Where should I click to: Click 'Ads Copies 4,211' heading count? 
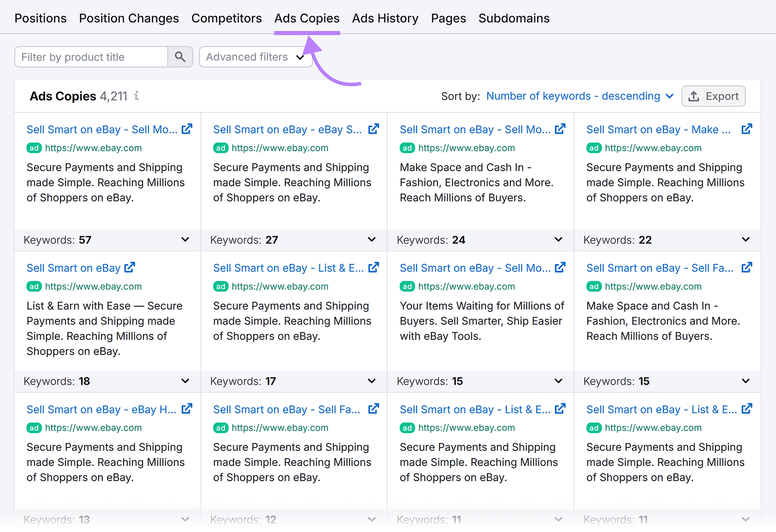click(x=113, y=96)
